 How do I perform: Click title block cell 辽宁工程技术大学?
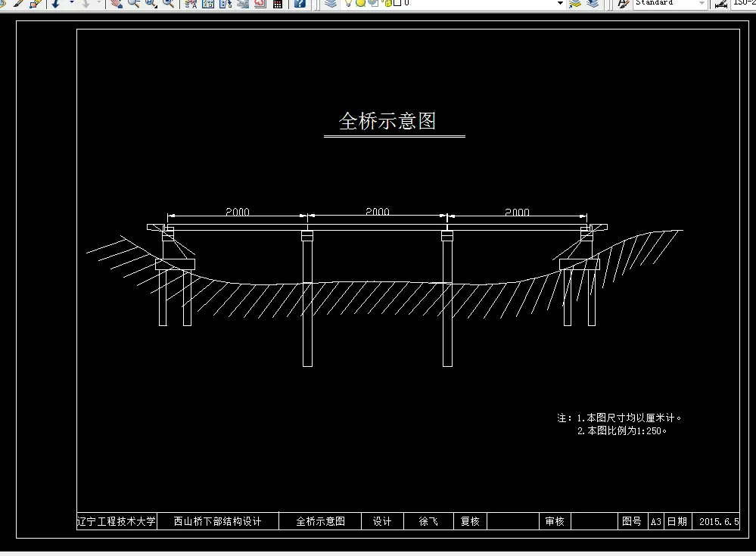pyautogui.click(x=117, y=521)
